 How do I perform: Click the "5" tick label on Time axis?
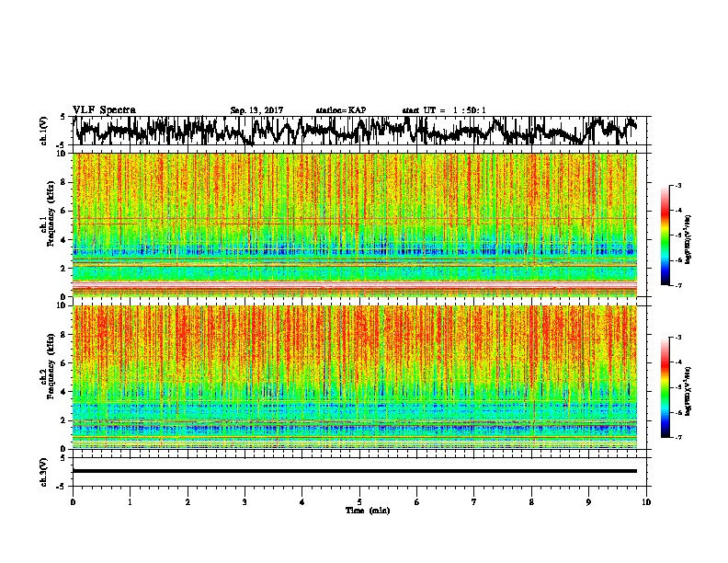359,502
